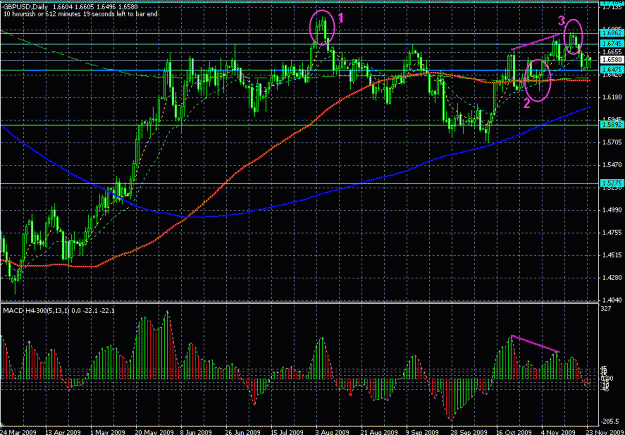This screenshot has width=625, height=435.
Task: Click the 1.6862 cyan price tag
Action: [x=611, y=33]
